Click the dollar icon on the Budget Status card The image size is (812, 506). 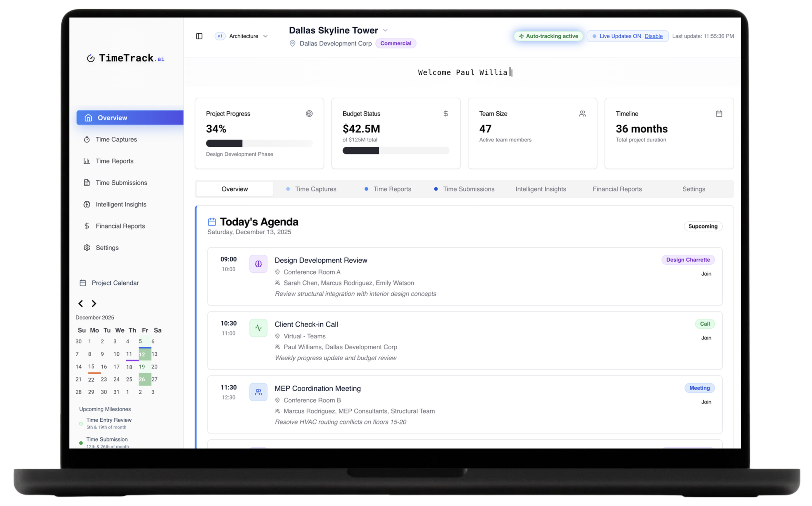point(445,114)
